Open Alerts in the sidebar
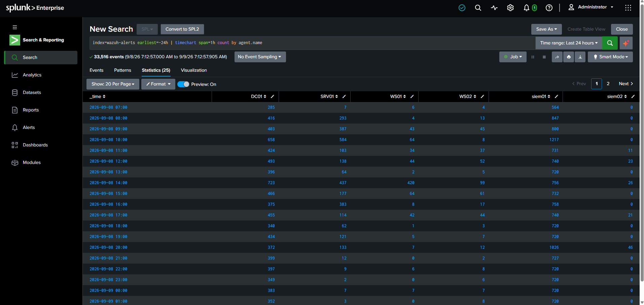 [x=41, y=128]
